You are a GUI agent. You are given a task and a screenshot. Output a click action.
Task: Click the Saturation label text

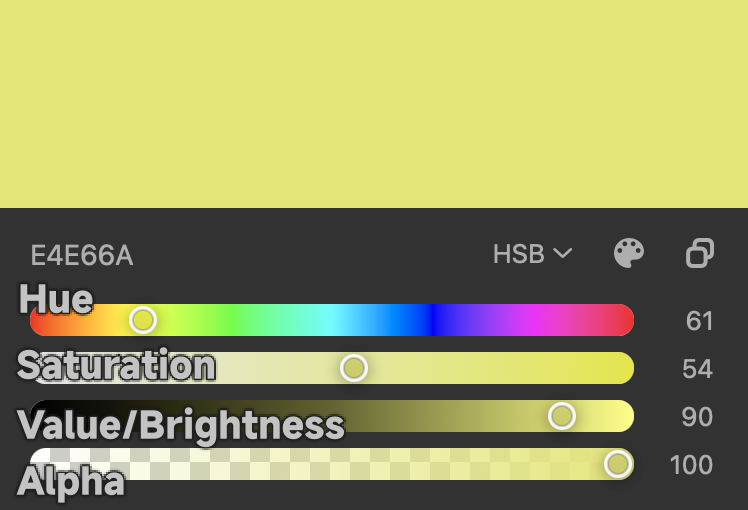(x=116, y=366)
